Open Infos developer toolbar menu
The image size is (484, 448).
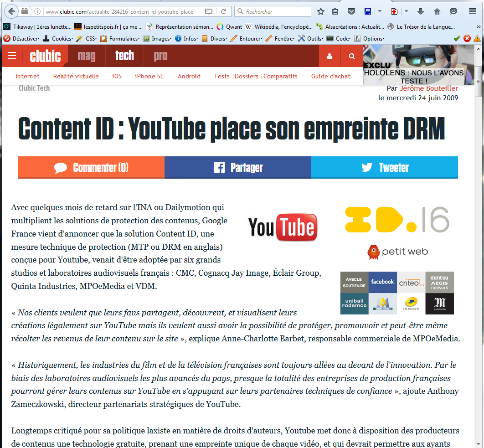tap(186, 39)
